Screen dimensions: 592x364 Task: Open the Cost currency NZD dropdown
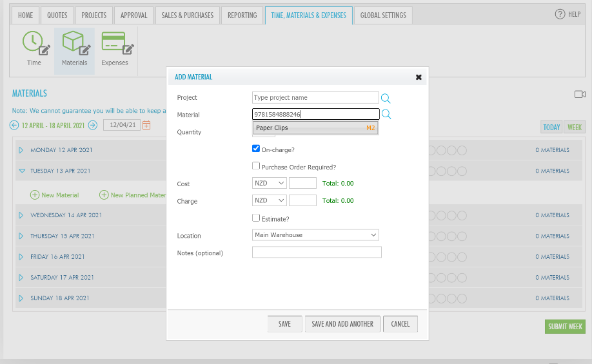pos(269,183)
